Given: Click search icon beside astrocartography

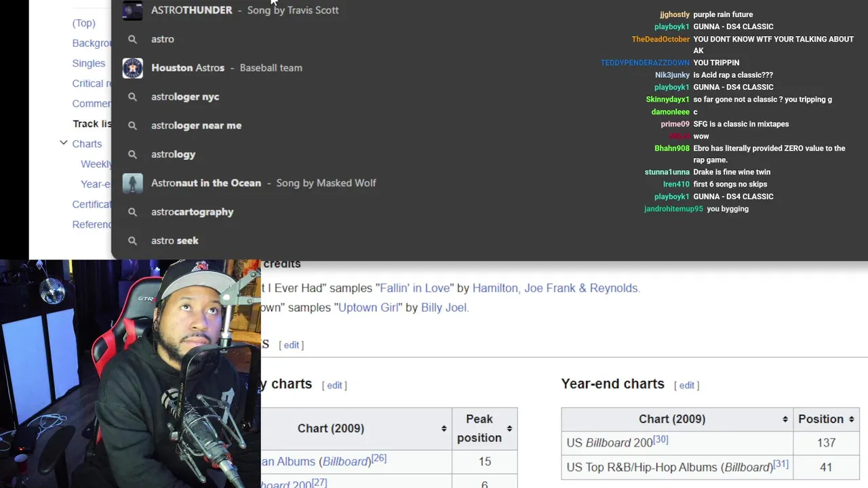Looking at the screenshot, I should click(x=132, y=212).
